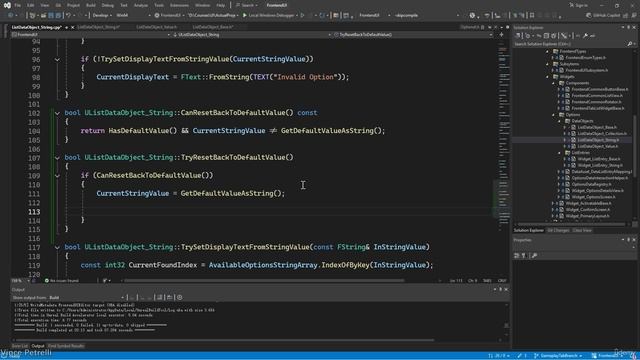The image size is (640, 360).
Task: Open the Edit menu
Action: click(x=31, y=5)
